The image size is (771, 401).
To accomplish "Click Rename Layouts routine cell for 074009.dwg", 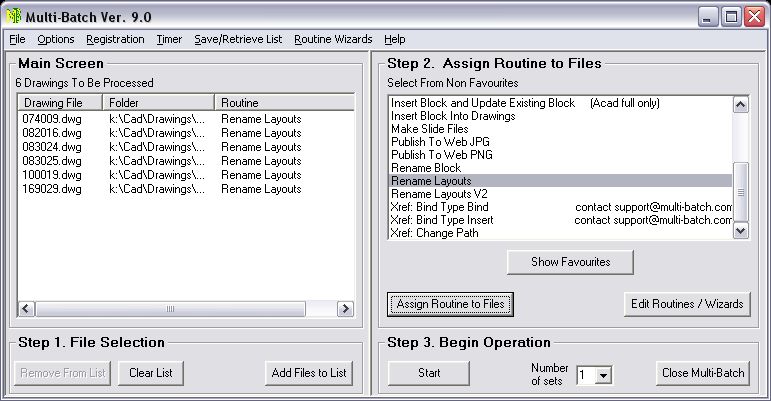I will (x=261, y=119).
